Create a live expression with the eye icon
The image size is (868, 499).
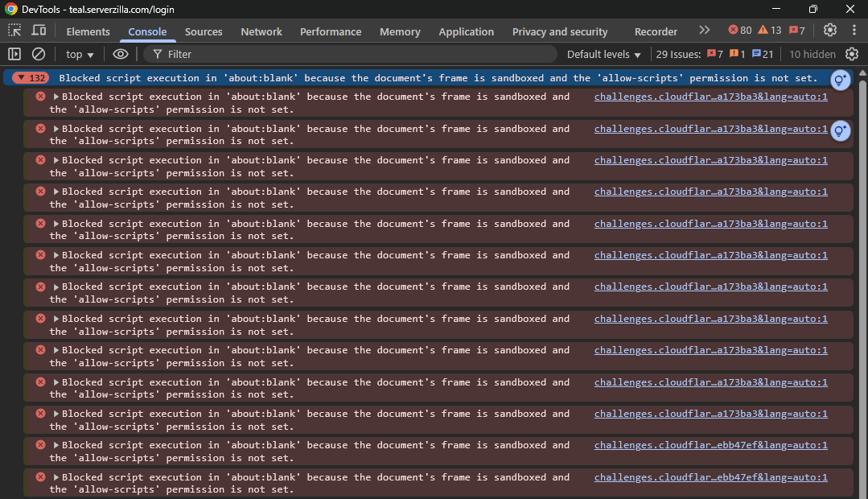[120, 54]
